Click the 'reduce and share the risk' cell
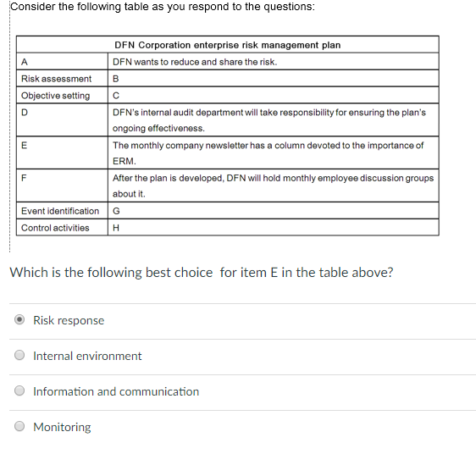Image resolution: width=476 pixels, height=454 pixels. (274, 62)
